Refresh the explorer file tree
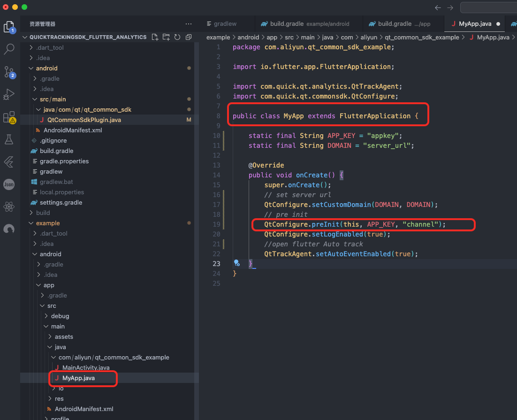Viewport: 517px width, 420px height. 177,37
